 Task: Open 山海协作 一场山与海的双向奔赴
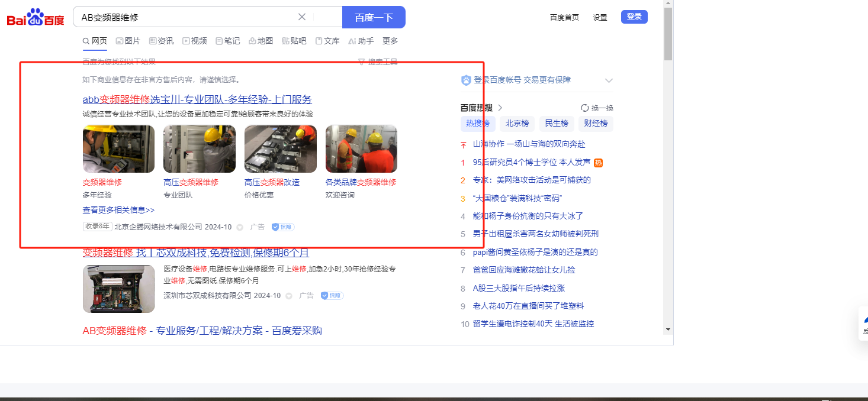click(529, 144)
